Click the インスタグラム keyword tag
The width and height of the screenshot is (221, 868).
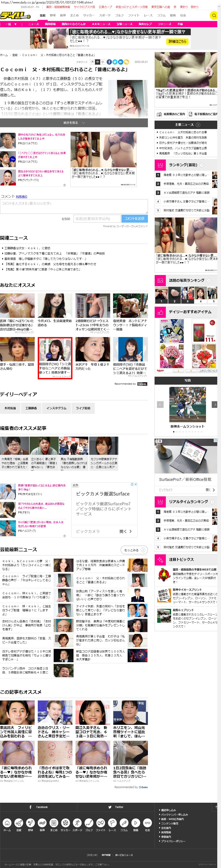click(x=56, y=408)
